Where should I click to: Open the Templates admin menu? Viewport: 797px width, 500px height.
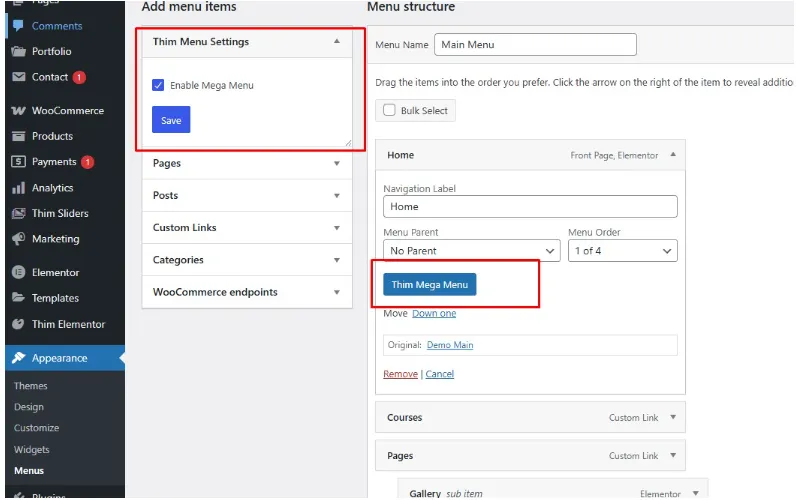coord(55,298)
